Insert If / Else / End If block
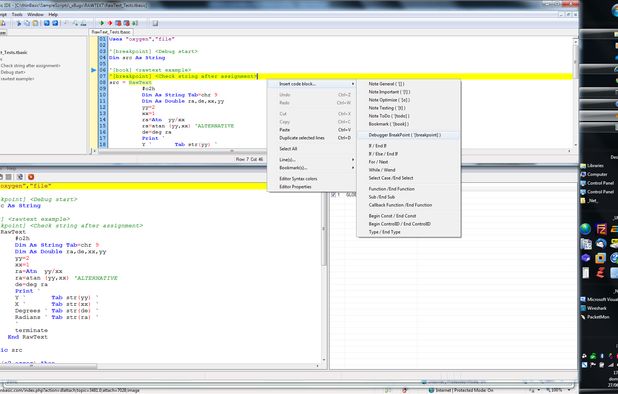The height and width of the screenshot is (394, 618). [x=409, y=154]
